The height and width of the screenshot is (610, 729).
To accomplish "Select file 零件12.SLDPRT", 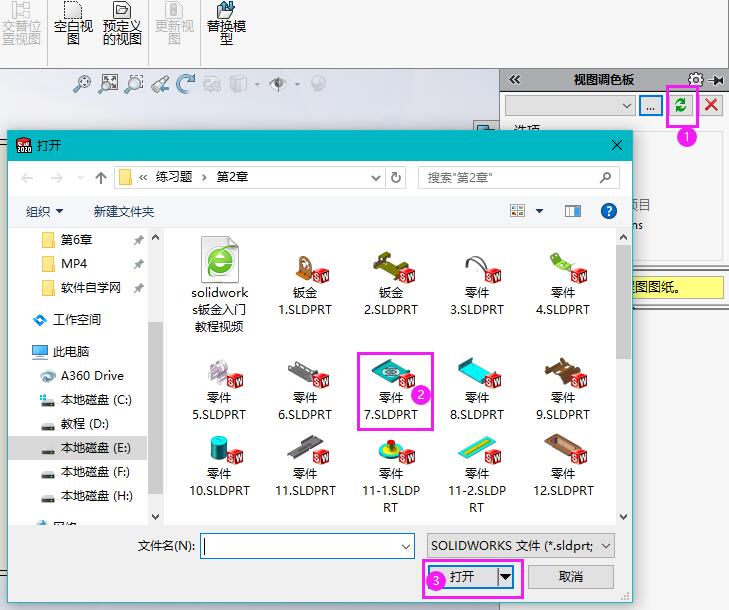I will click(563, 466).
